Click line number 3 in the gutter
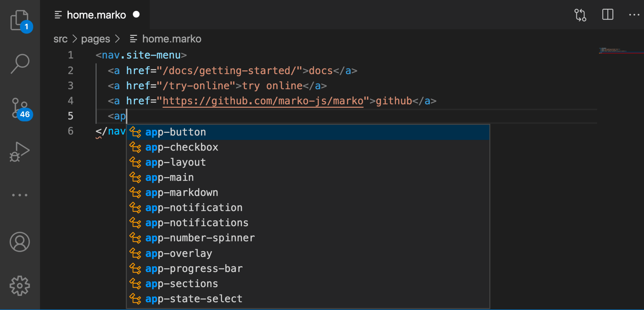644x310 pixels. (x=70, y=85)
